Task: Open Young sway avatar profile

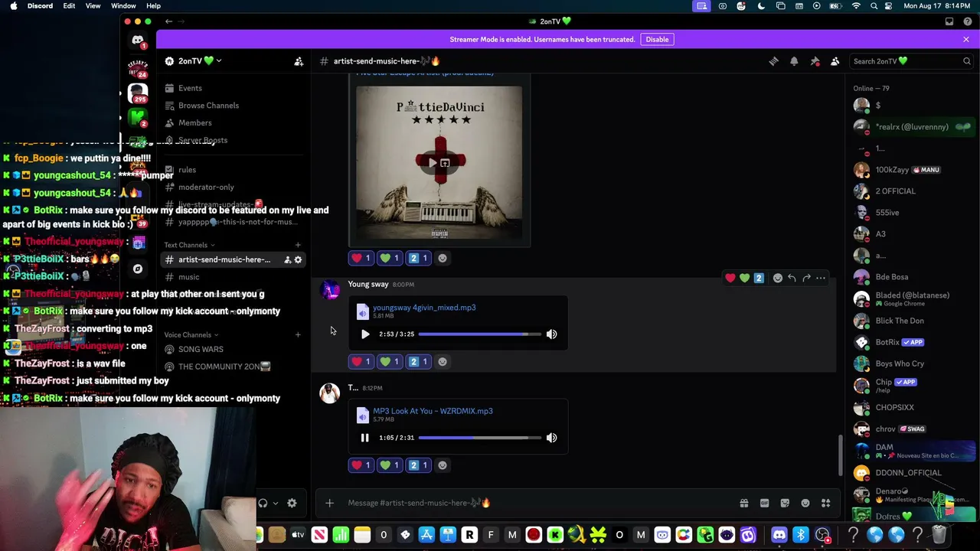Action: (330, 291)
